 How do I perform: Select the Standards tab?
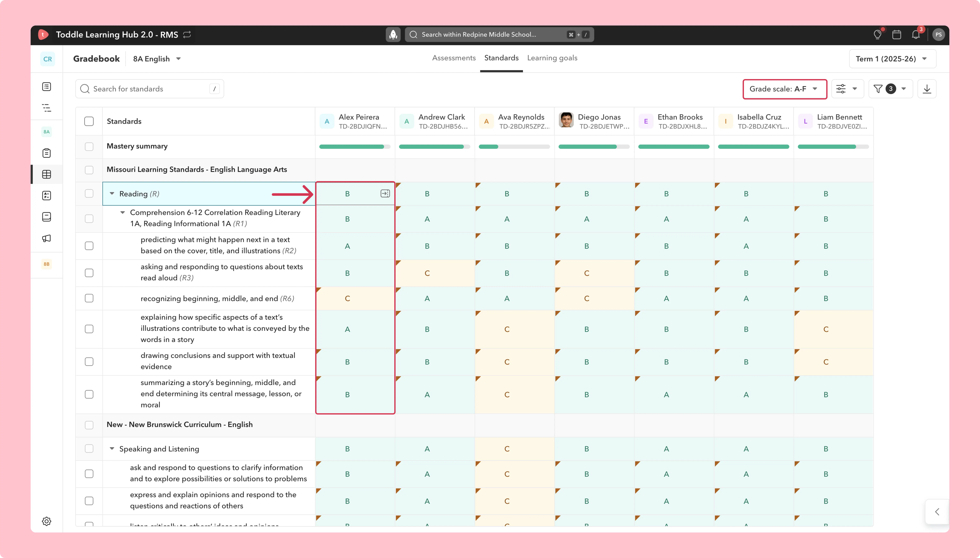[501, 58]
